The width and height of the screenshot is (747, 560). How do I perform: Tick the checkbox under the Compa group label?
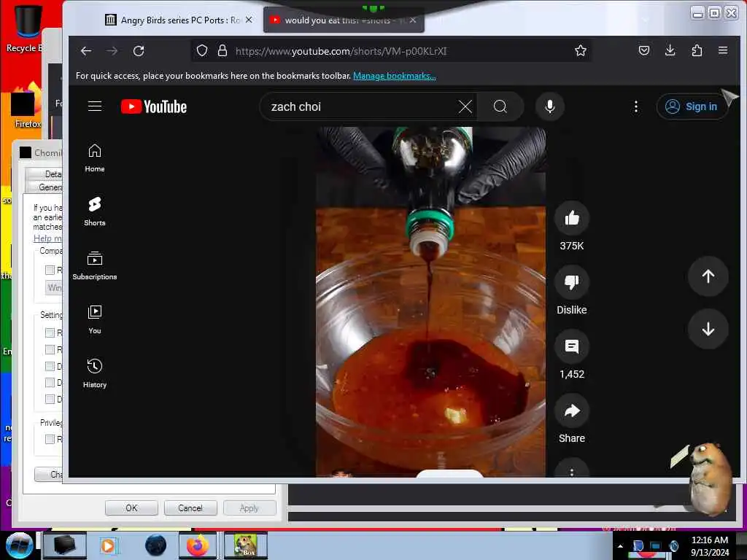point(50,270)
